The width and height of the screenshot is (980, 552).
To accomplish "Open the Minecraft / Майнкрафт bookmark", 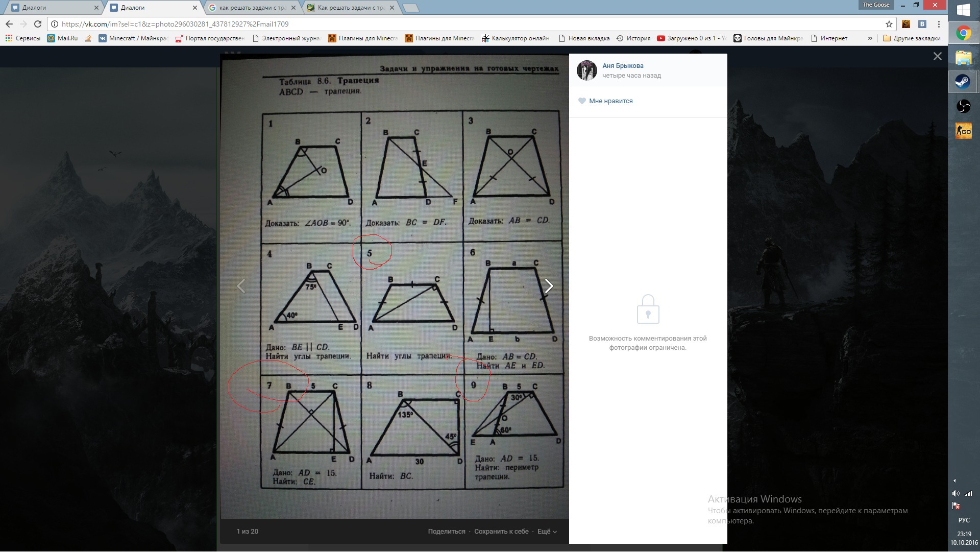I will click(x=134, y=38).
